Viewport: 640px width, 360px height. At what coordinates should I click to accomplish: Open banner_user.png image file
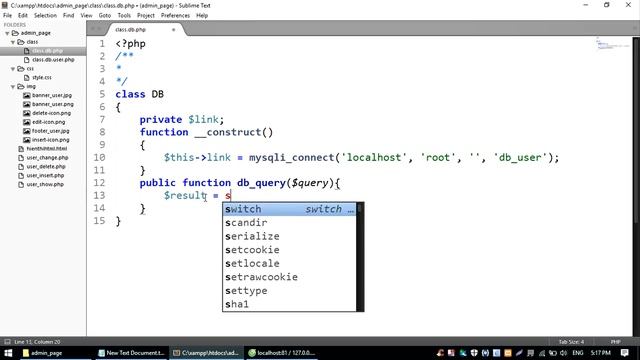pyautogui.click(x=53, y=104)
